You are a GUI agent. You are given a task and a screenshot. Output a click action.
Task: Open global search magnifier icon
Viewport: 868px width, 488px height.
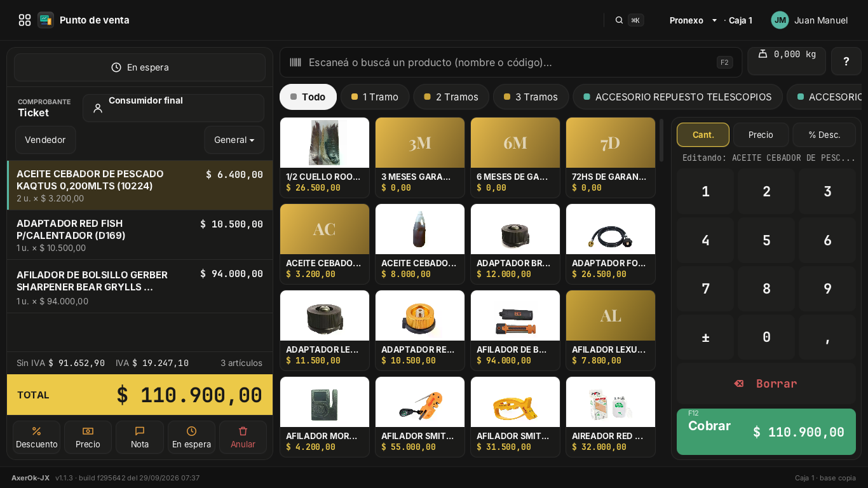tap(619, 20)
